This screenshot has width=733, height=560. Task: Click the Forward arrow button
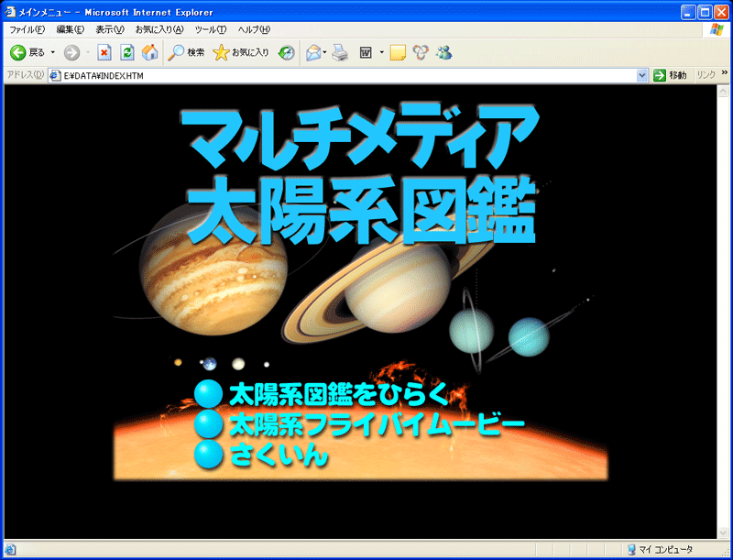[x=71, y=52]
